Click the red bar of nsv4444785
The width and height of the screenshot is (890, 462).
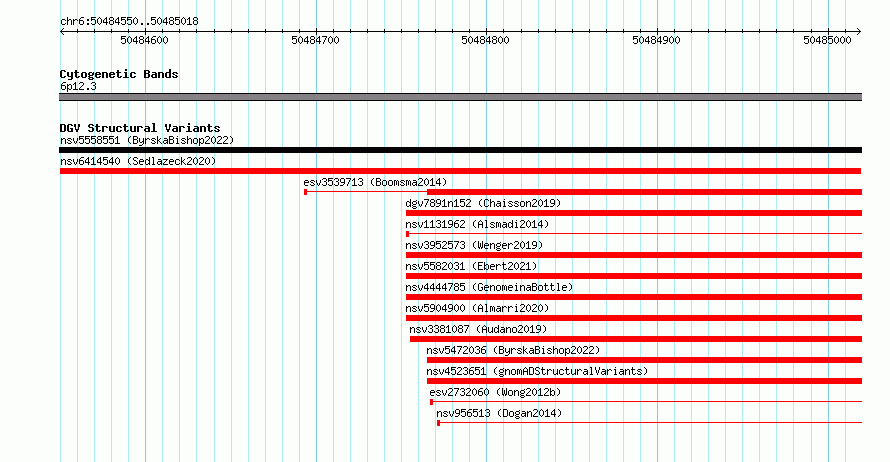(634, 297)
